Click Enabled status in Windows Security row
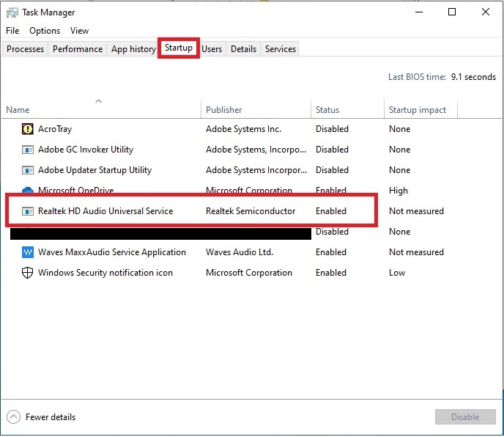Viewport: 504px width, 437px height. [x=331, y=273]
